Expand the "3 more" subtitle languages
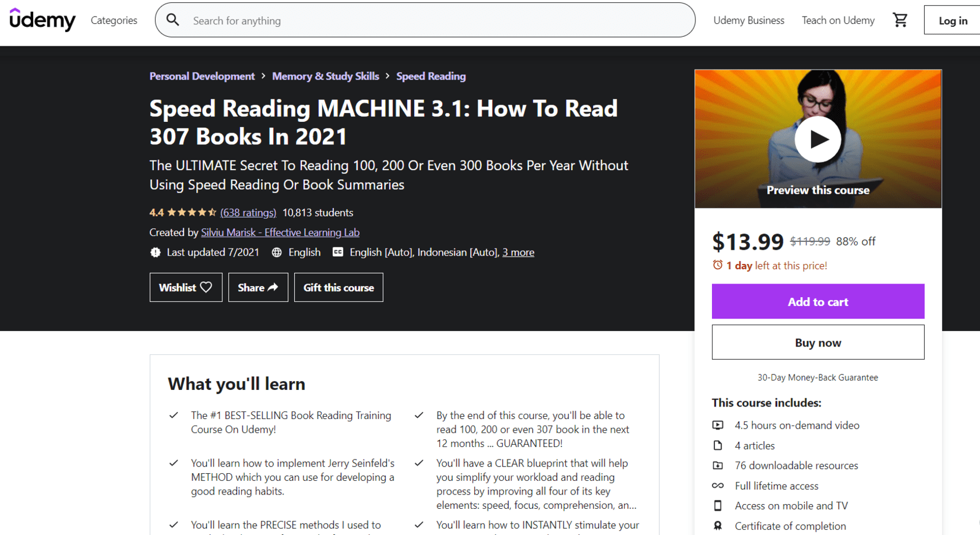Image resolution: width=980 pixels, height=535 pixels. point(518,252)
